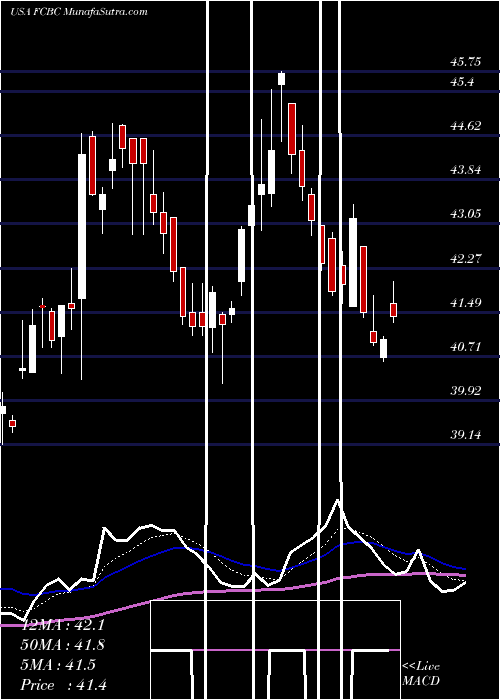Viewport: 500px width, 700px height.
Task: Select the 42.27 price level label
Action: pos(466,258)
